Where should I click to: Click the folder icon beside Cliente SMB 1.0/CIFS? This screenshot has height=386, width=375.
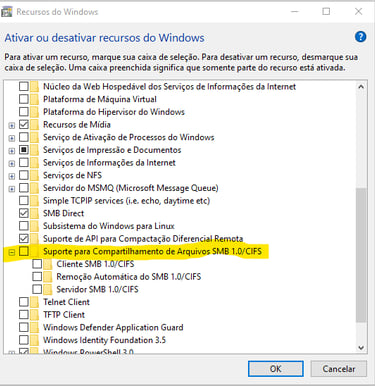(48, 264)
